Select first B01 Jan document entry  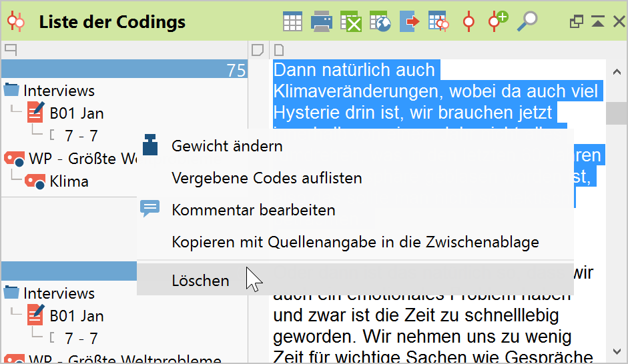point(76,113)
